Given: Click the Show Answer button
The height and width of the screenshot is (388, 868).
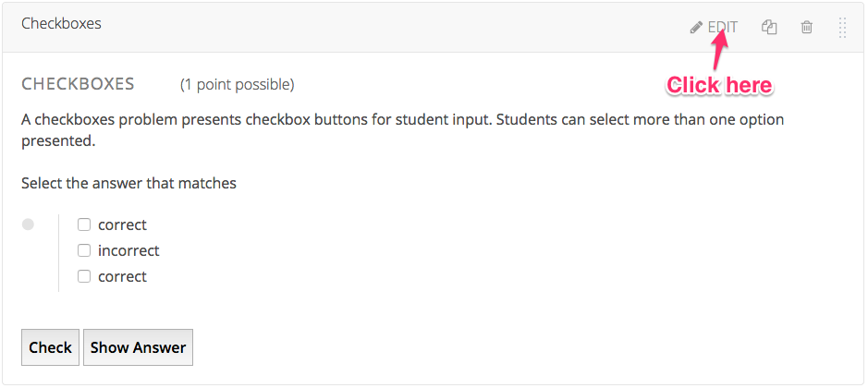Looking at the screenshot, I should pos(138,347).
